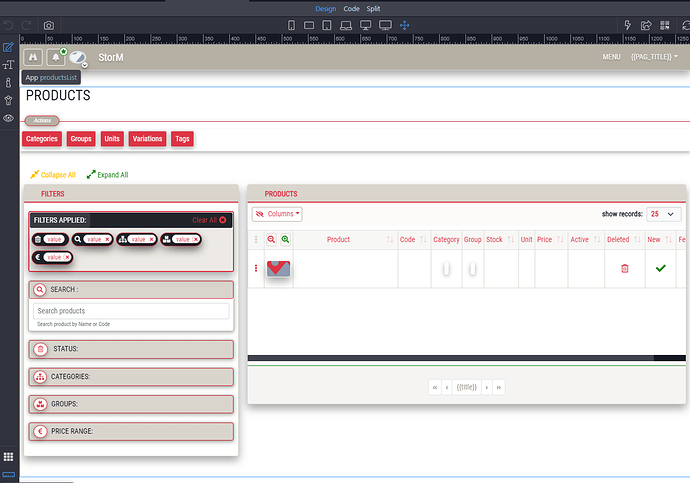The width and height of the screenshot is (690, 483).
Task: Expand the PRICE RANGE filter section
Action: (x=131, y=431)
